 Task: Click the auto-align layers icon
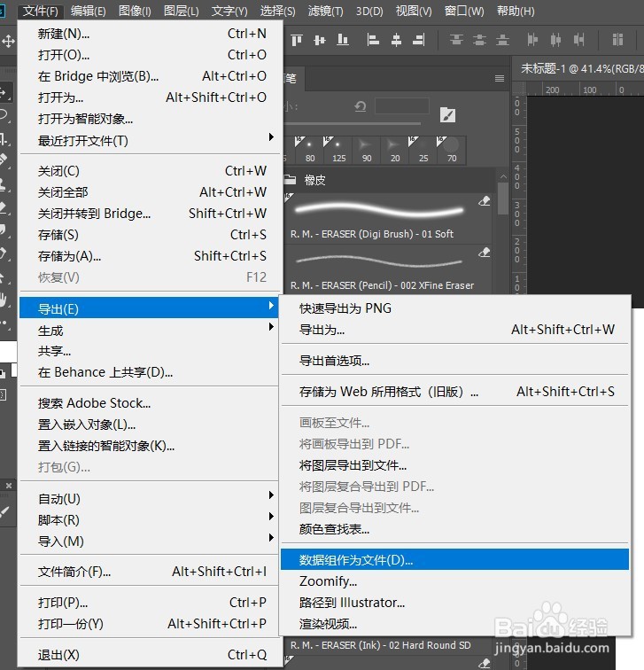pos(617,40)
